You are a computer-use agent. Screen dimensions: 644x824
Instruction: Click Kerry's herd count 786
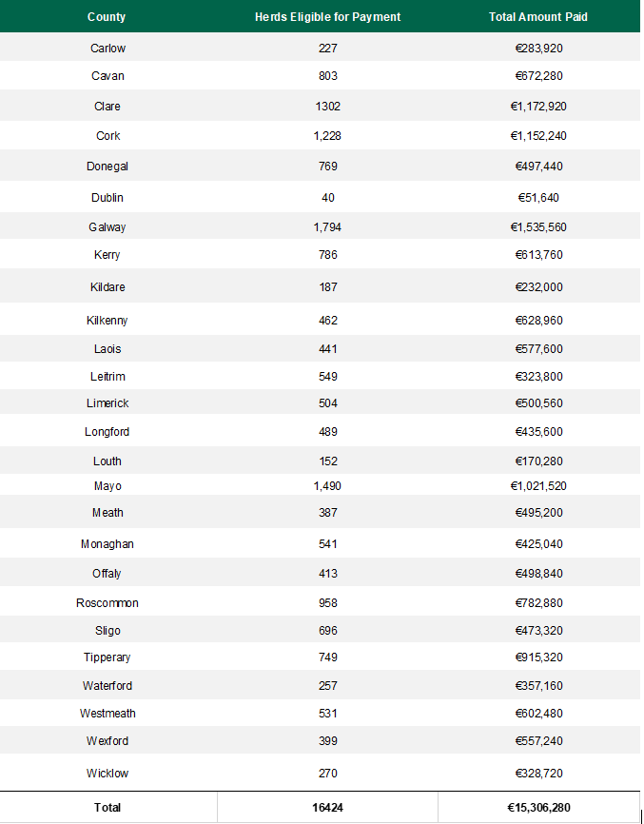pyautogui.click(x=327, y=255)
